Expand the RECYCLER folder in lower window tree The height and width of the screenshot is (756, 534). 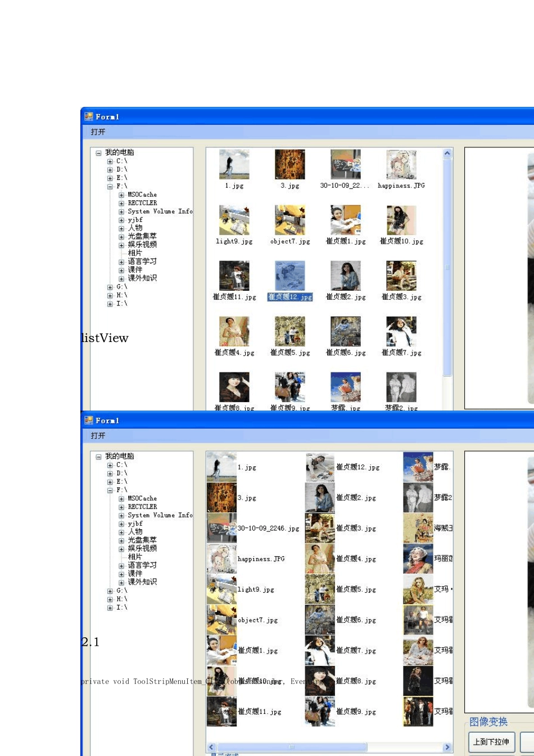tap(121, 507)
